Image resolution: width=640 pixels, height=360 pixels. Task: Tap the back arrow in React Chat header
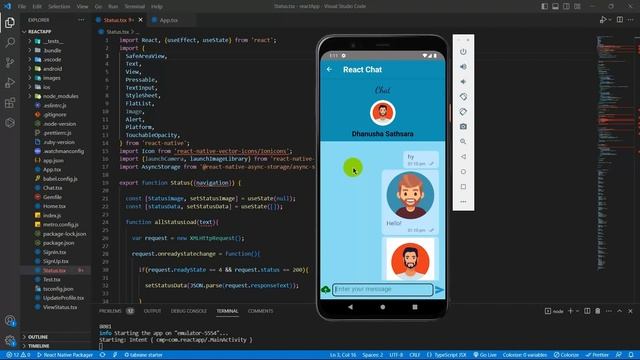(x=329, y=69)
